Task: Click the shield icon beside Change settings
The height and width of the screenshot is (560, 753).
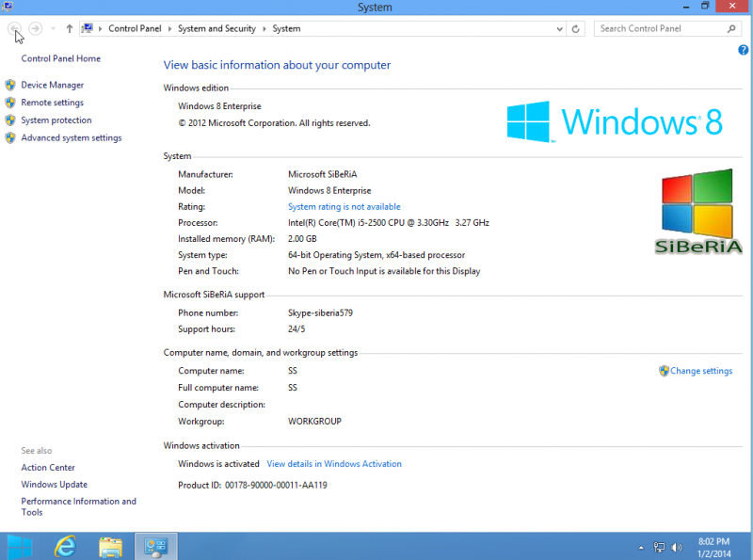Action: pyautogui.click(x=664, y=371)
